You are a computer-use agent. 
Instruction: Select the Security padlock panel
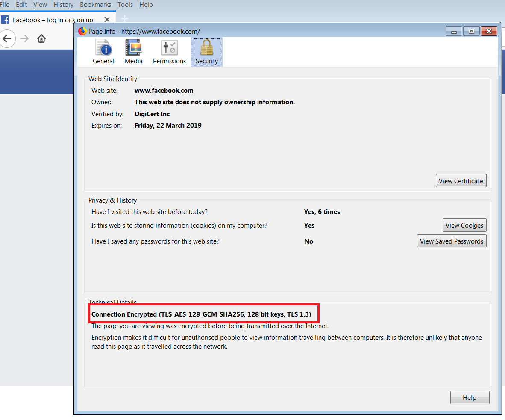coord(207,52)
